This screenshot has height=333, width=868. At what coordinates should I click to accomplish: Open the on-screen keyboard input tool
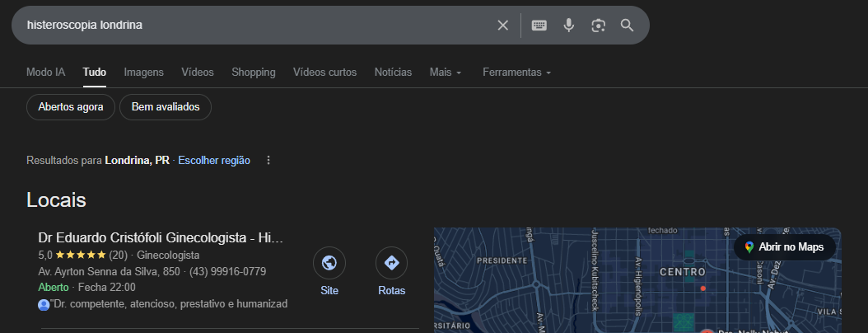[539, 26]
